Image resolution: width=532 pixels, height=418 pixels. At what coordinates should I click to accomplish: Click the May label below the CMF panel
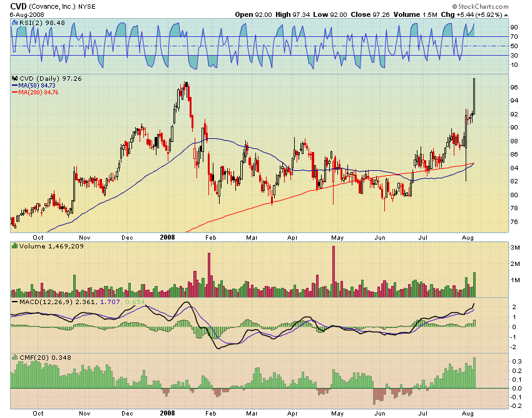pyautogui.click(x=337, y=413)
